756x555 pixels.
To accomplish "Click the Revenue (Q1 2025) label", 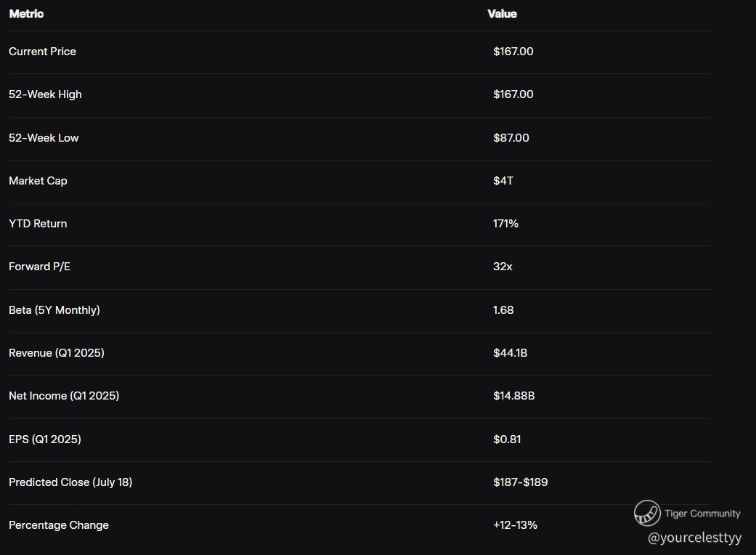I will coord(57,353).
